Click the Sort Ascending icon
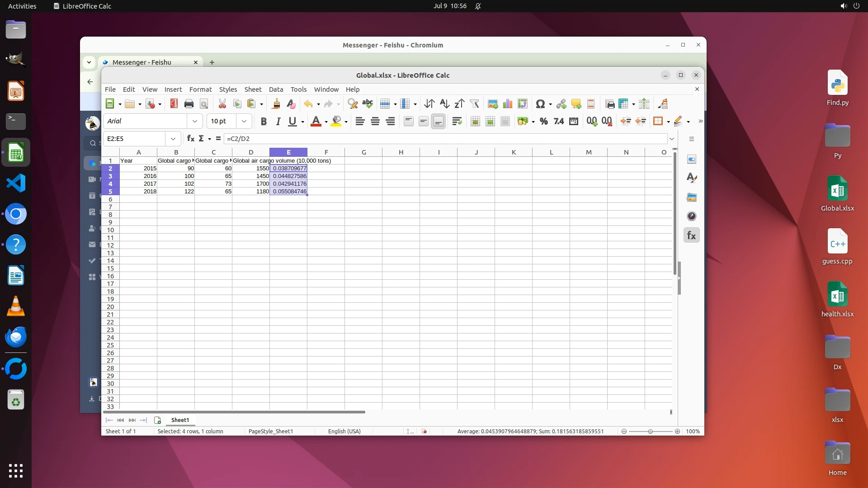The image size is (868, 488). 444,104
